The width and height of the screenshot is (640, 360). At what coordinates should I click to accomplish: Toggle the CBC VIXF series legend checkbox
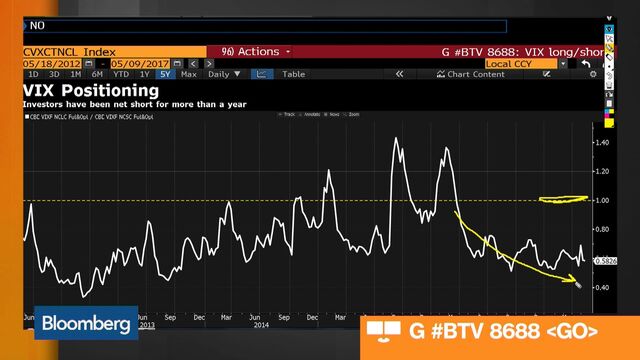click(27, 117)
